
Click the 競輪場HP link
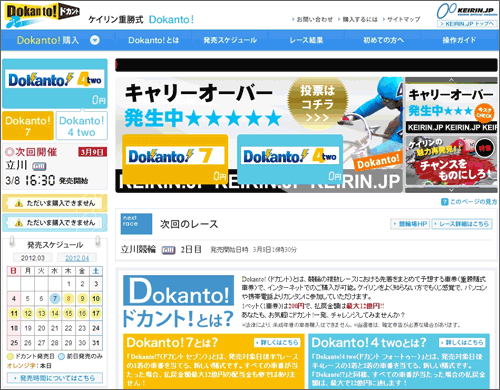click(410, 224)
